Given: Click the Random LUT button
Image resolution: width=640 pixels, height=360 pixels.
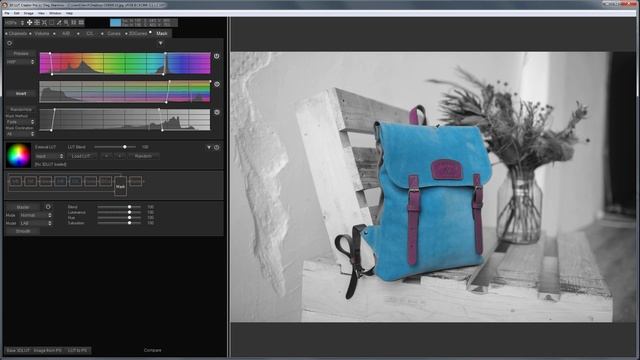Looking at the screenshot, I should click(143, 156).
